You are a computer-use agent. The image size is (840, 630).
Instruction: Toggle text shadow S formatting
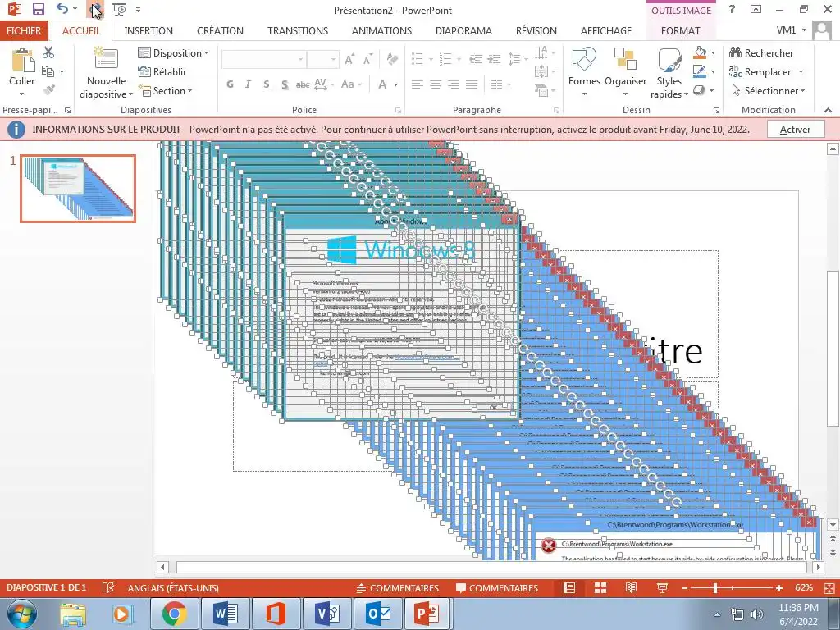285,84
